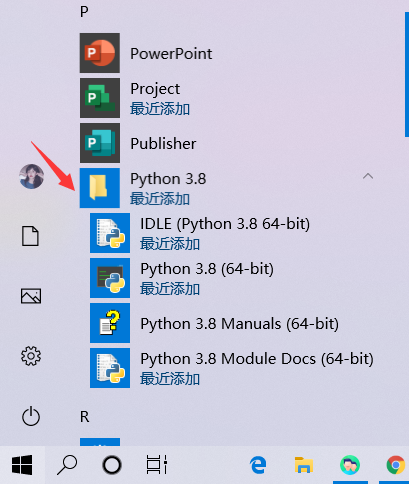409x484 pixels.
Task: Click the Project label text
Action: (x=155, y=89)
